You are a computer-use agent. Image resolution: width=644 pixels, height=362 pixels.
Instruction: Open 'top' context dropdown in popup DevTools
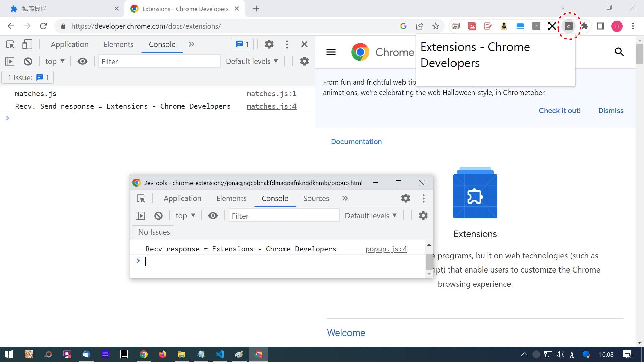185,216
